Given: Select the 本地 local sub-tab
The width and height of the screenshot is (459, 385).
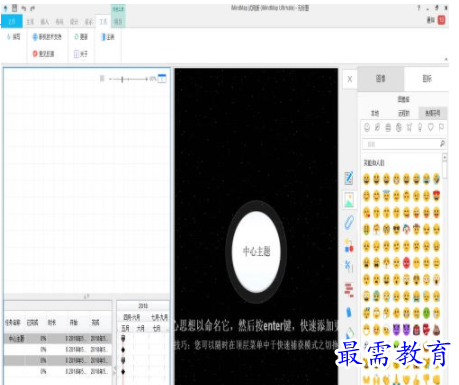Looking at the screenshot, I should point(375,113).
